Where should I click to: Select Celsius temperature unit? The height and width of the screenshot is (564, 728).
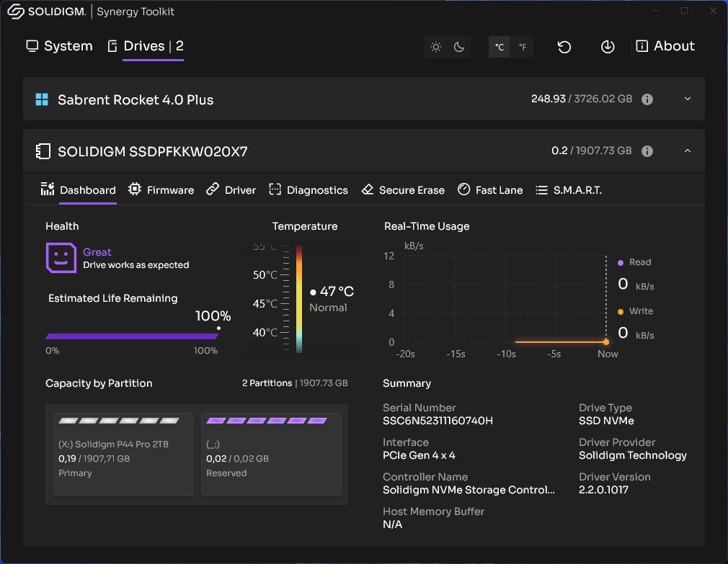(x=500, y=48)
